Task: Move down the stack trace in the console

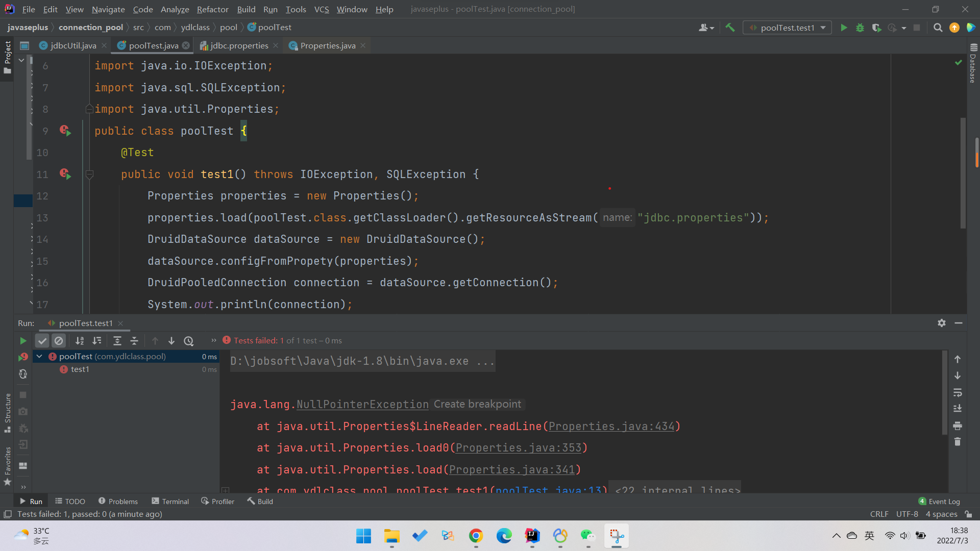Action: coord(958,375)
